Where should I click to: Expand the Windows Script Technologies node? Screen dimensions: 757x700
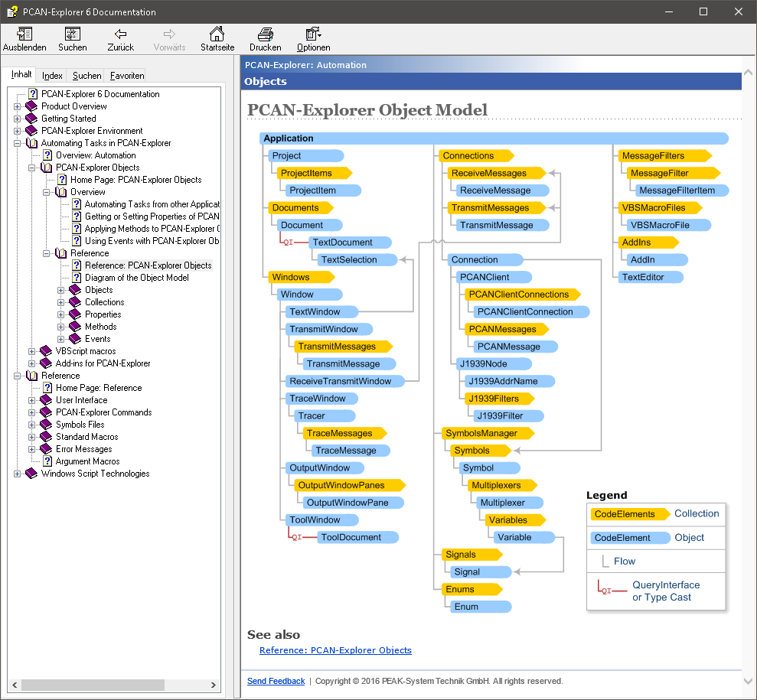click(18, 474)
